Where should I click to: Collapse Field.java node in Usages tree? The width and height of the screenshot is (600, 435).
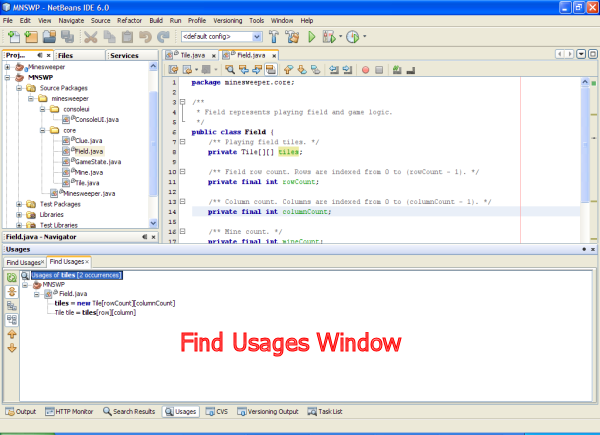tap(37, 294)
